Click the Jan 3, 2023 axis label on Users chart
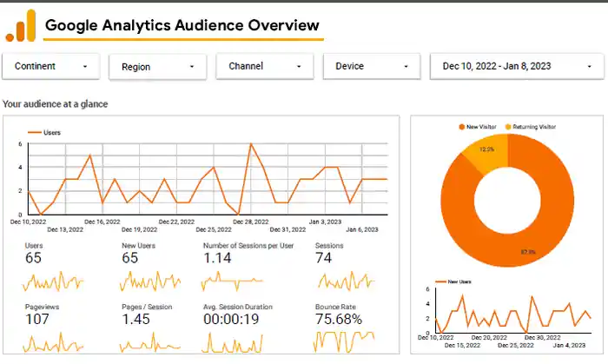The image size is (608, 364). [x=325, y=222]
